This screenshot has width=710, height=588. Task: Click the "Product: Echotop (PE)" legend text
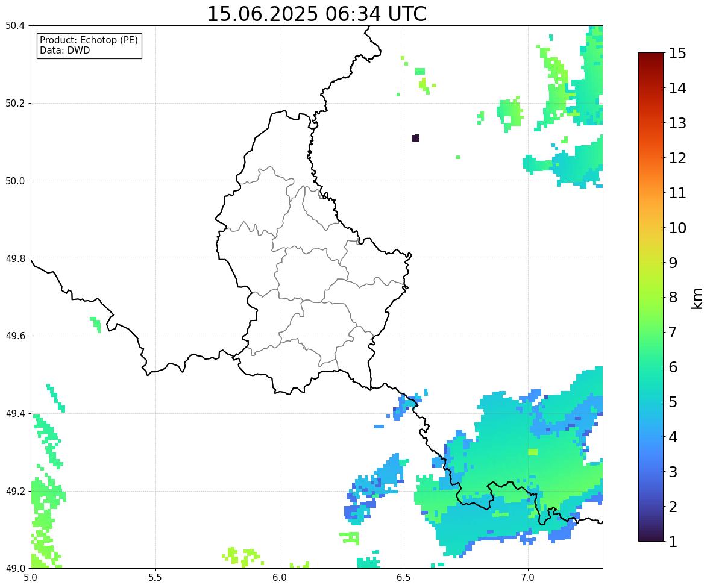[89, 40]
